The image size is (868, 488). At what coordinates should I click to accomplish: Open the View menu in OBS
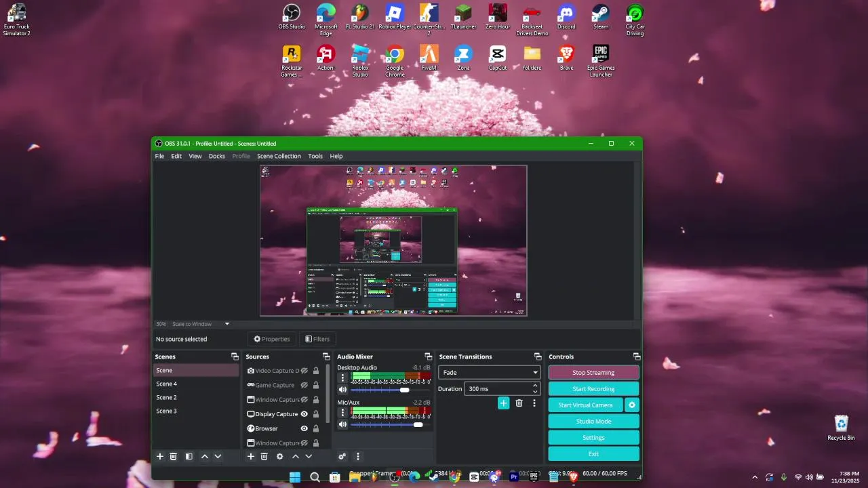195,156
